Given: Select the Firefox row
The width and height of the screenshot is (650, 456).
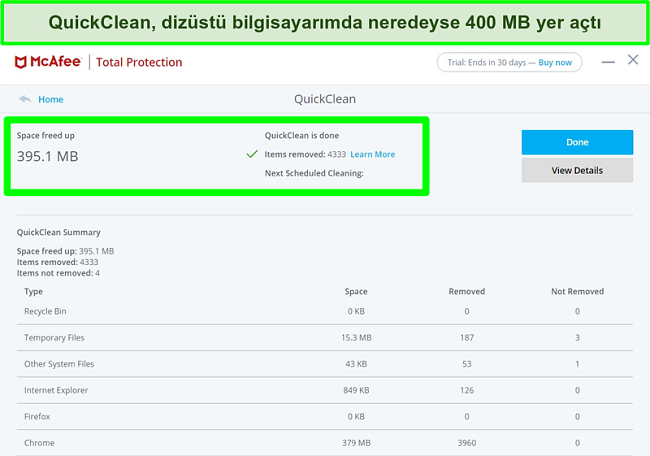Looking at the screenshot, I should tap(325, 417).
